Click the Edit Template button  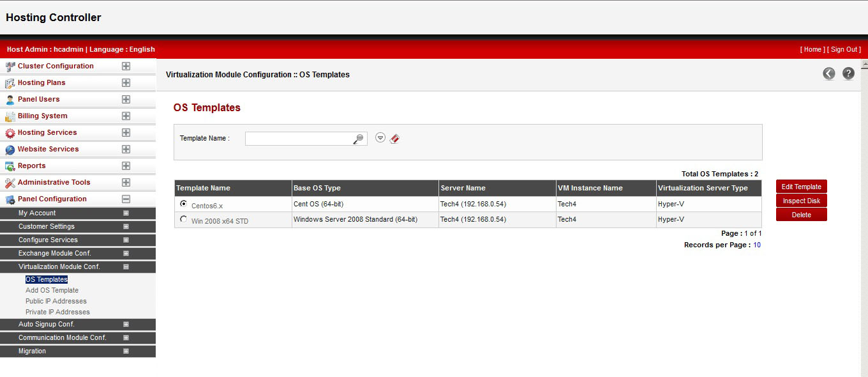[x=802, y=187]
